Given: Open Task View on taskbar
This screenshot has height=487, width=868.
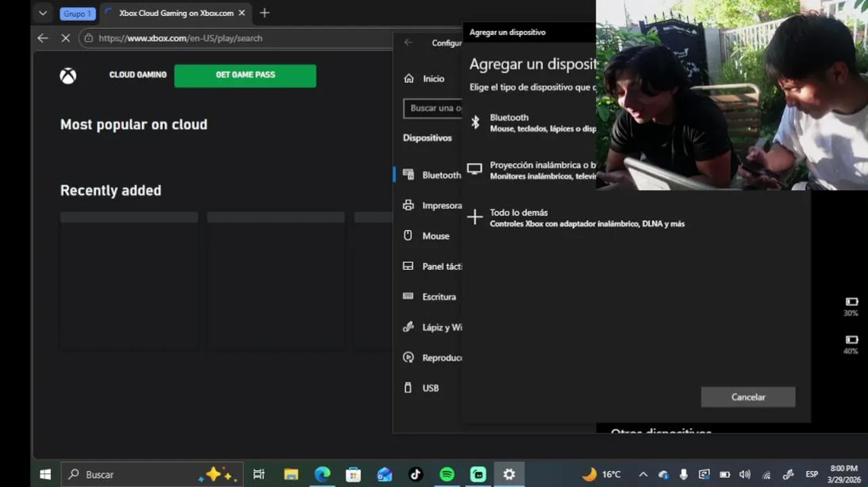Looking at the screenshot, I should tap(259, 474).
